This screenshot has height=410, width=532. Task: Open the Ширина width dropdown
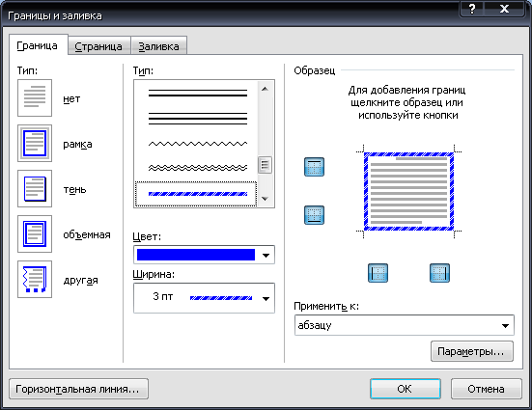pos(266,298)
